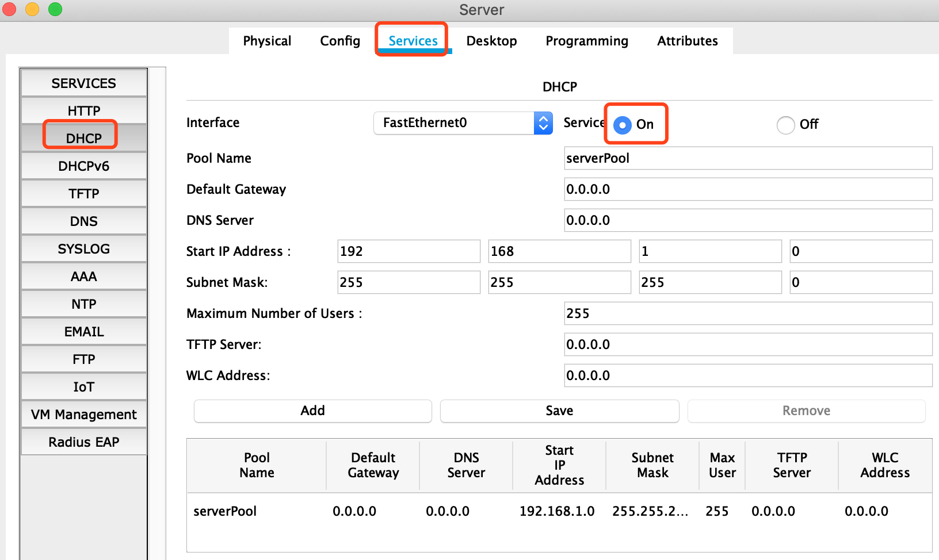939x560 pixels.
Task: Turn the DHCP service On
Action: click(623, 125)
